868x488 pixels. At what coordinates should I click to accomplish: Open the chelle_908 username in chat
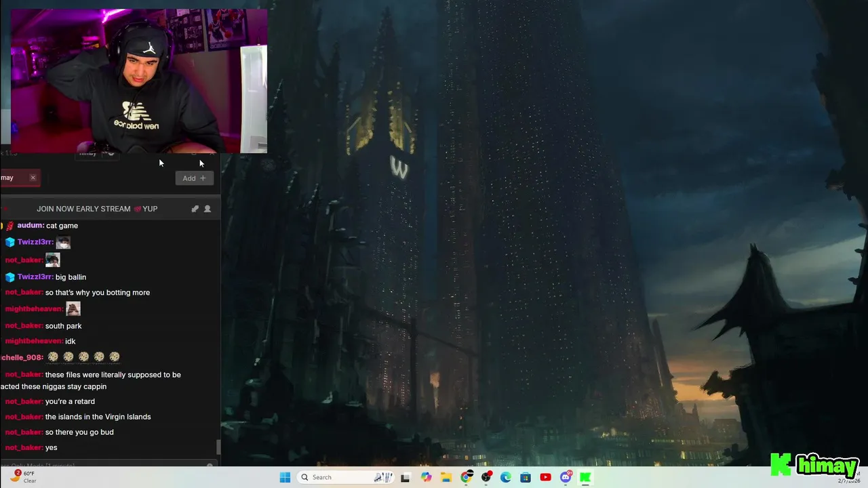tap(22, 357)
